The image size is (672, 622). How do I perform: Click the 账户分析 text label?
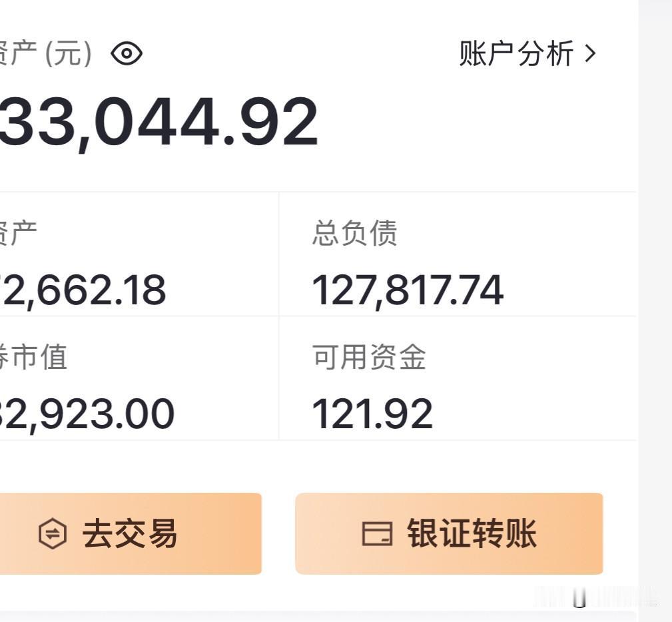(516, 55)
